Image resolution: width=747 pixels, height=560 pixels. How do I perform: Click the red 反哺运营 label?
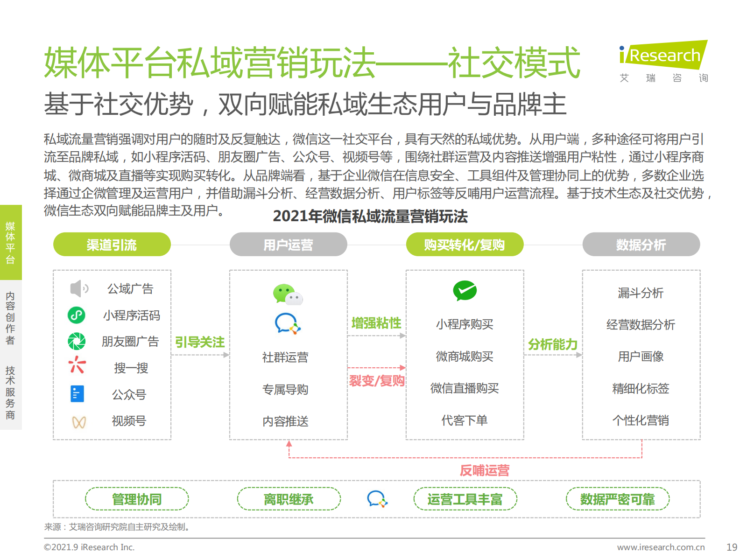pyautogui.click(x=485, y=470)
